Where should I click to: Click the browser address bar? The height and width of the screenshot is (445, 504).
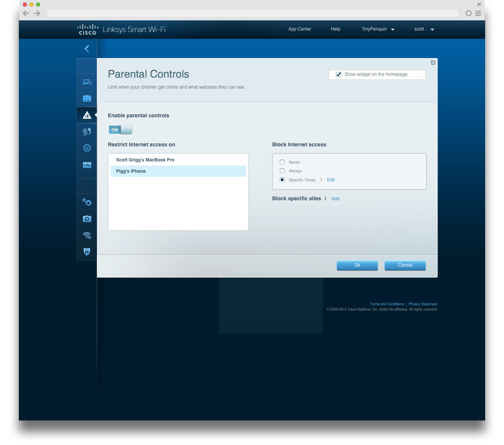pyautogui.click(x=253, y=13)
